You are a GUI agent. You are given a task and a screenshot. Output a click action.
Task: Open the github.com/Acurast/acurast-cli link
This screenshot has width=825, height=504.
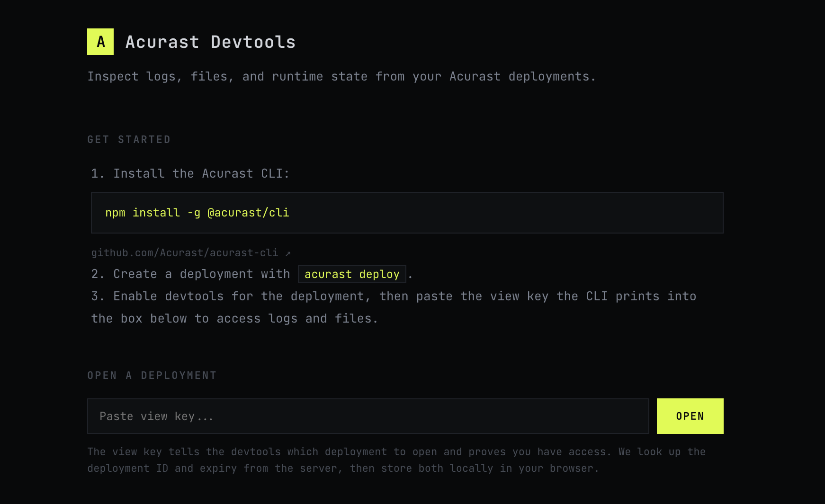[x=185, y=252]
